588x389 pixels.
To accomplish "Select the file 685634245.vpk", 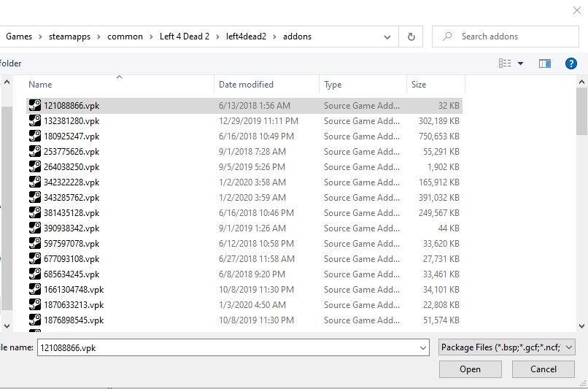I will (x=71, y=274).
